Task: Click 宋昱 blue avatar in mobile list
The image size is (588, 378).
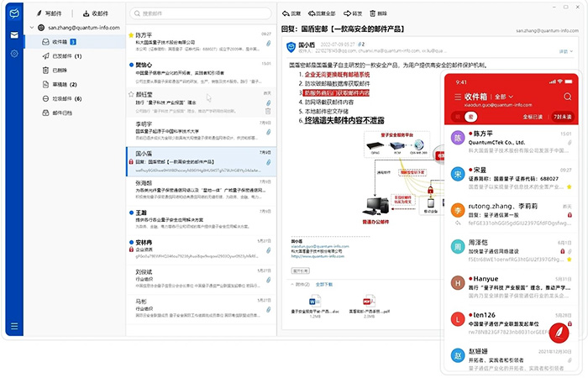Action: tap(458, 175)
